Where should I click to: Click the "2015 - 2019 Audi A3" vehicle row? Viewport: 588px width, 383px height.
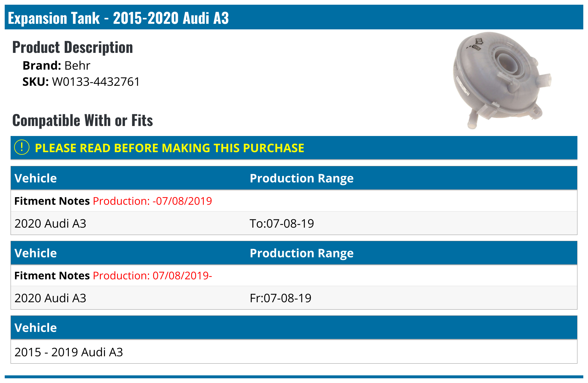click(69, 352)
